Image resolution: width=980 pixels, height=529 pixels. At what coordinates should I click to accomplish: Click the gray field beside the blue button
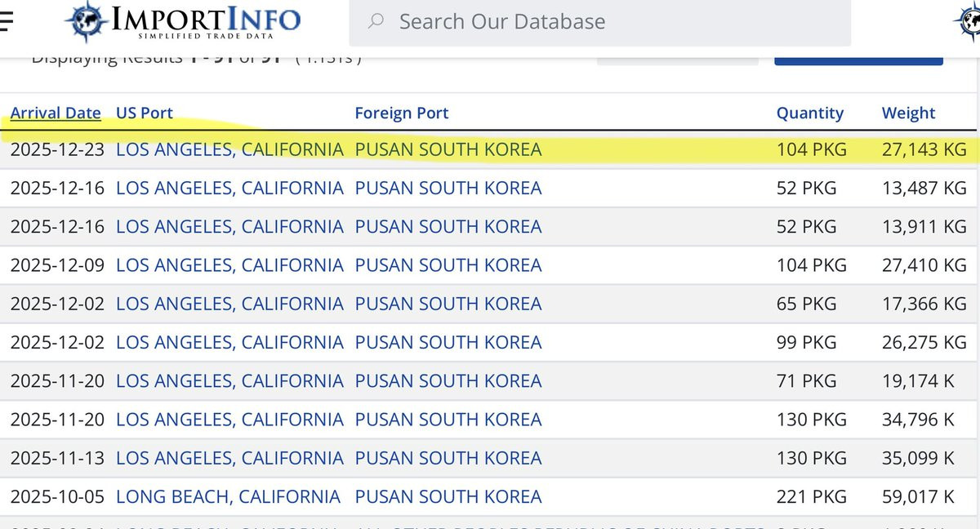(677, 59)
